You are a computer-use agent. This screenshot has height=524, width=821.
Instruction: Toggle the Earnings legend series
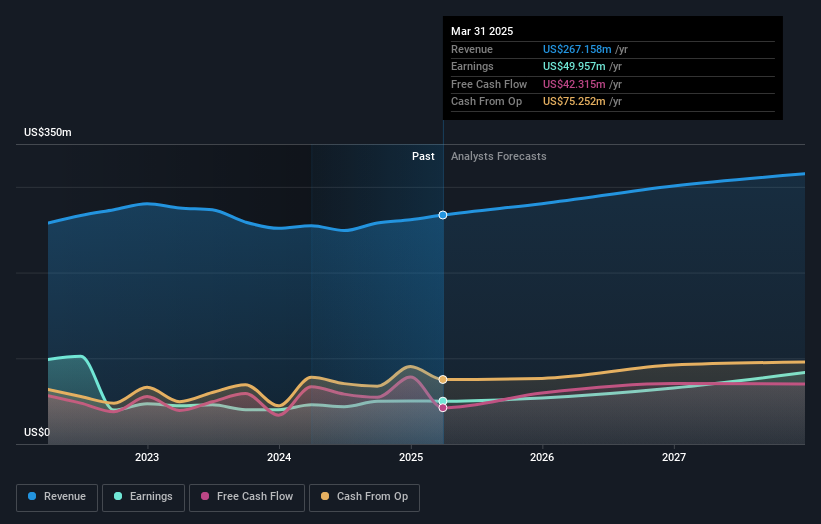click(x=143, y=497)
